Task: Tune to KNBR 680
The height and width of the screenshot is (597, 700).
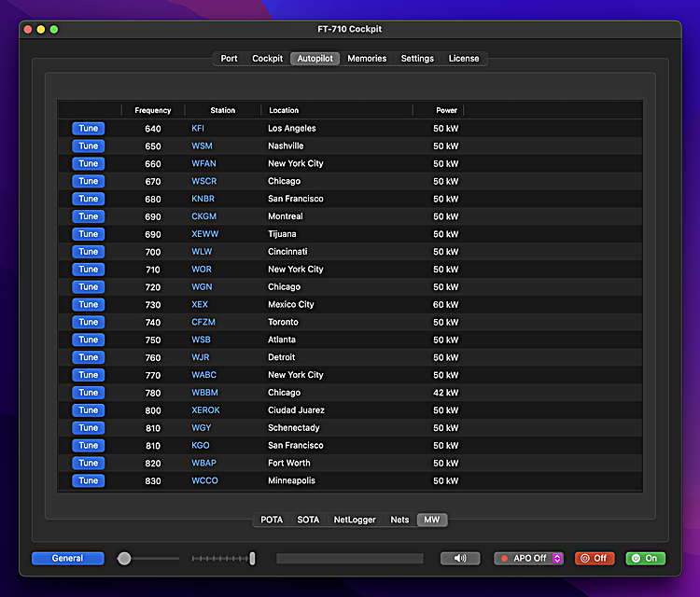Action: tap(89, 199)
